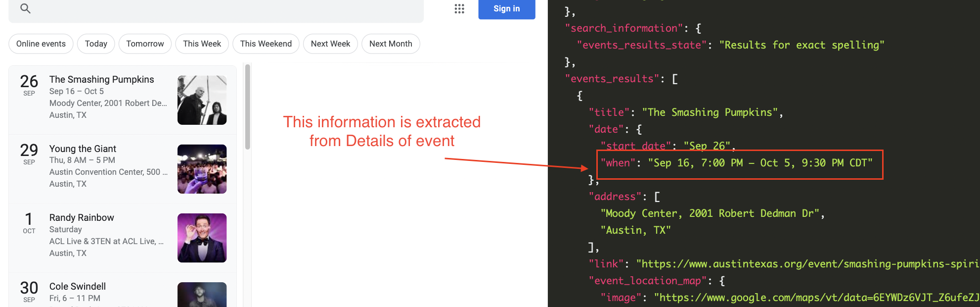
Task: Select the Online events filter chip
Action: (x=41, y=44)
